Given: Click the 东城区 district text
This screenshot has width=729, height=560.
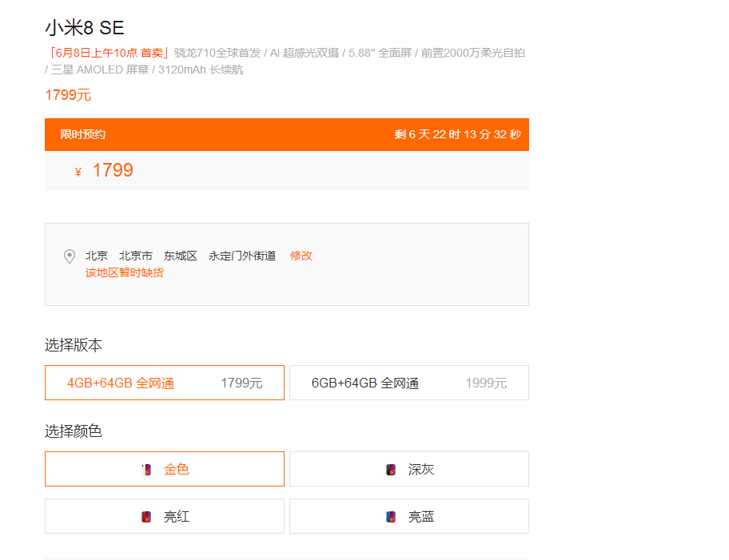Looking at the screenshot, I should [181, 256].
